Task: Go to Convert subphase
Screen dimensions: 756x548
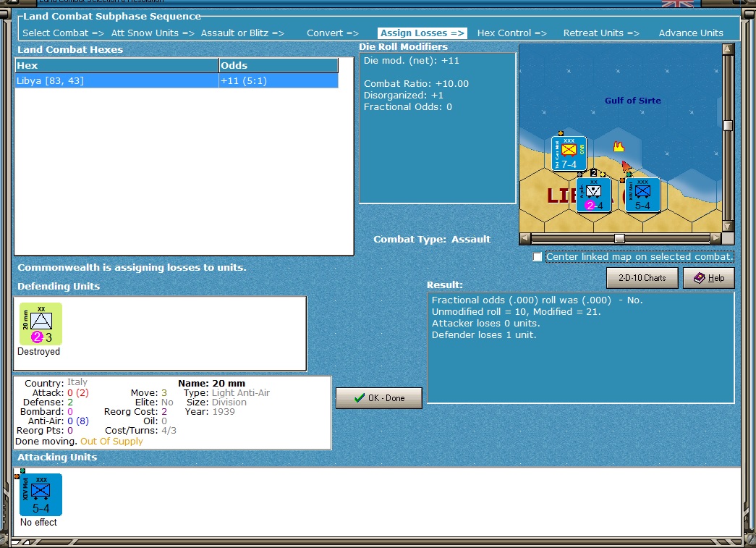Action: pyautogui.click(x=333, y=33)
